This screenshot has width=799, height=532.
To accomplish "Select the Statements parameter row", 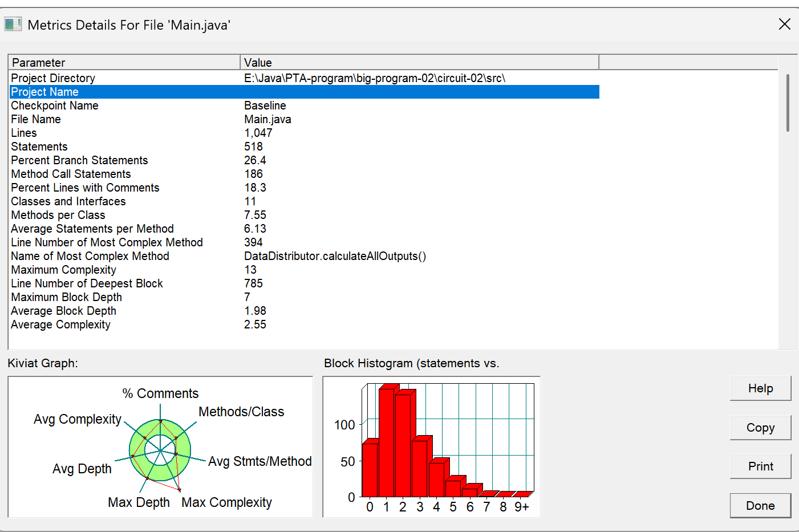I will coord(305,147).
